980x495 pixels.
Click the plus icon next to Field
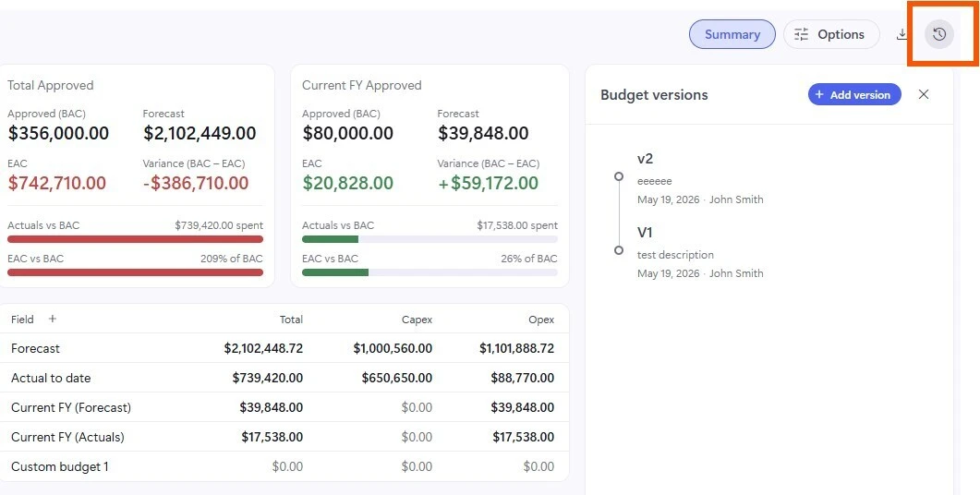53,319
